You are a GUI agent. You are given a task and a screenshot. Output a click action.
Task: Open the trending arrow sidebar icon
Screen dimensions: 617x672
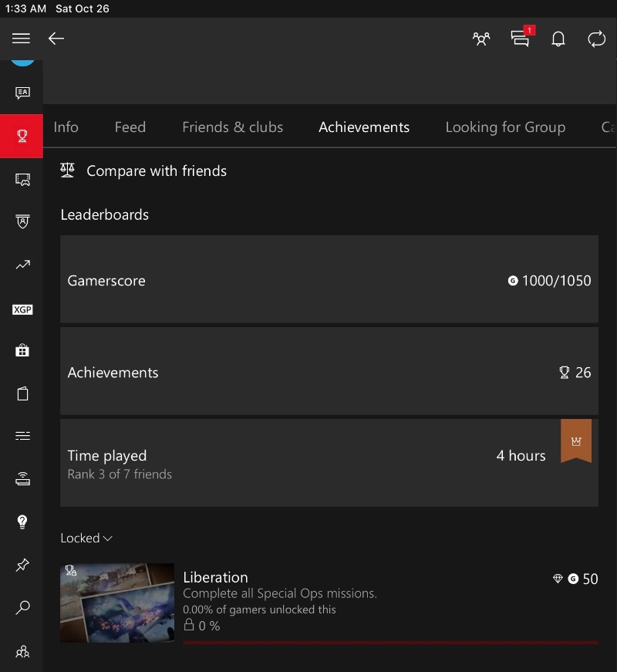22,265
